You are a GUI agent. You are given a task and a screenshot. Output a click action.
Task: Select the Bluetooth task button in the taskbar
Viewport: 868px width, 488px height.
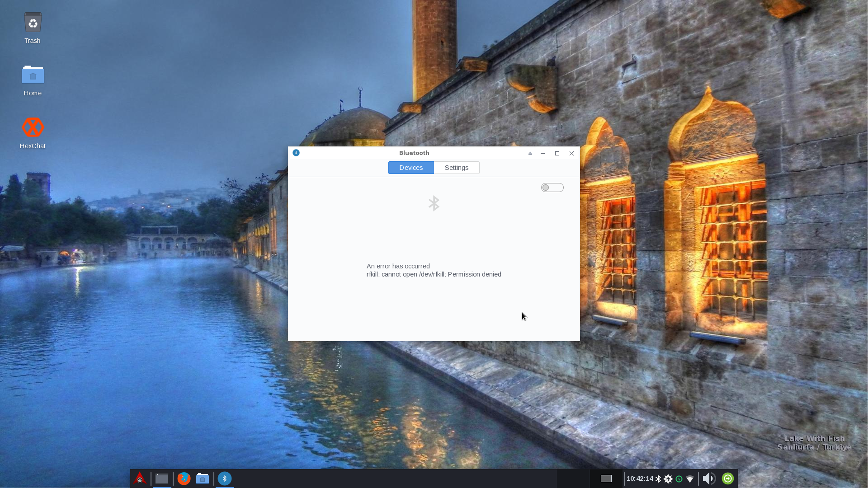point(225,479)
